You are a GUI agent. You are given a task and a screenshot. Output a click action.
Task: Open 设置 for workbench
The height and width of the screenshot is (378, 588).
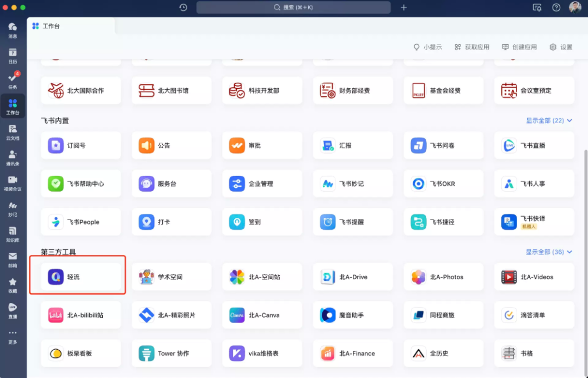click(x=561, y=47)
